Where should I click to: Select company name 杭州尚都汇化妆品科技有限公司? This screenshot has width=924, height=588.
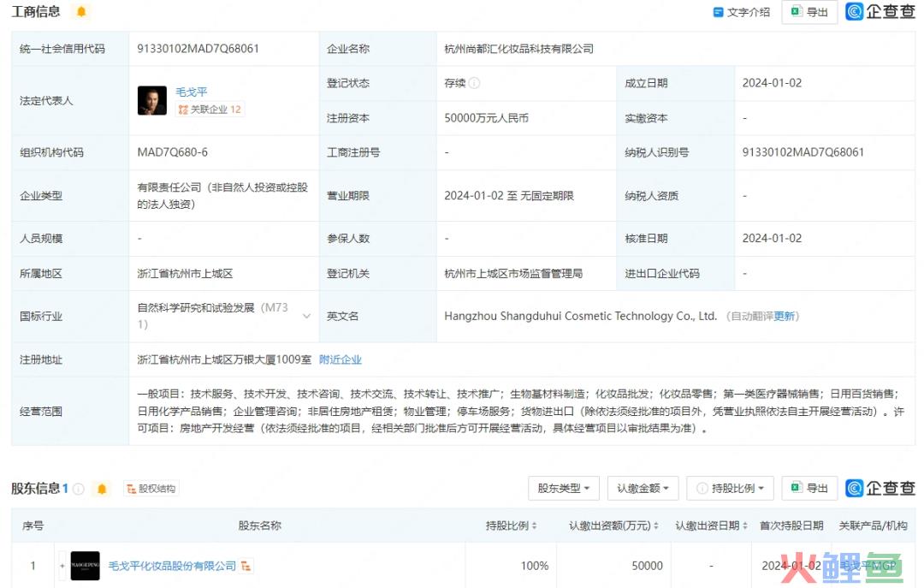point(518,49)
